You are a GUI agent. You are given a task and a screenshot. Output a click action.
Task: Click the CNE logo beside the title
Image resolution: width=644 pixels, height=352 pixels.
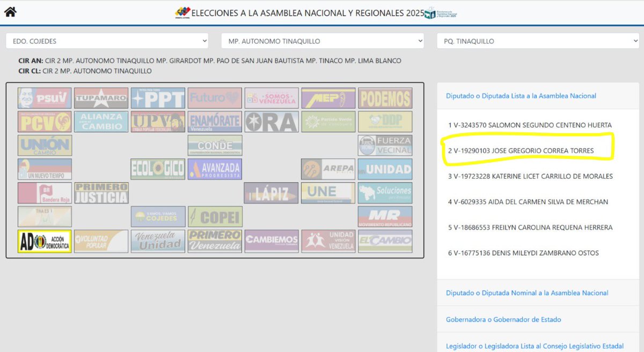pos(182,12)
